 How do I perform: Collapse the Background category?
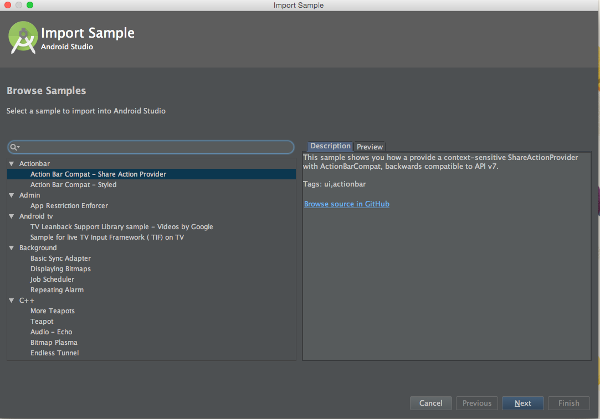(11, 248)
